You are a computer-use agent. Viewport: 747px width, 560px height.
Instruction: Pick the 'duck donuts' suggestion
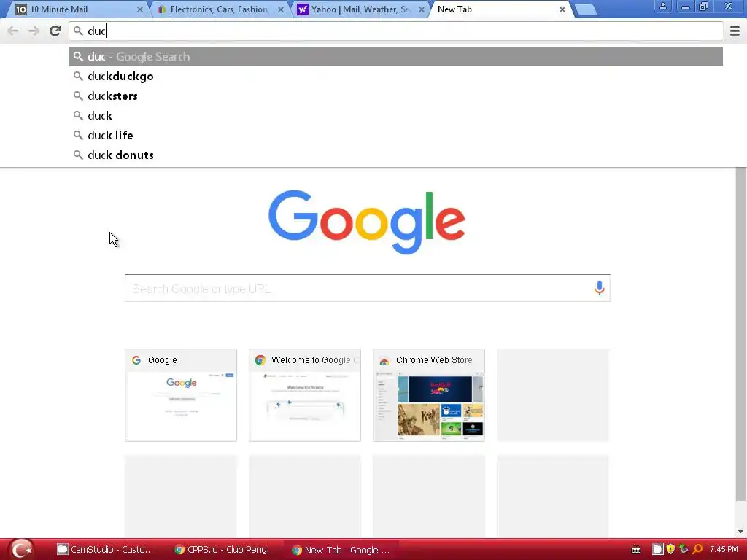pyautogui.click(x=396, y=155)
